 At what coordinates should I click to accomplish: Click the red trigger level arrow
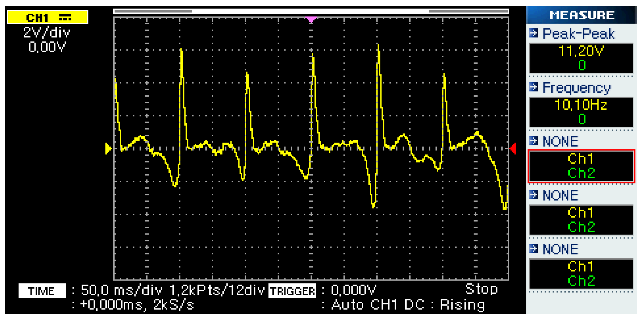[x=513, y=149]
